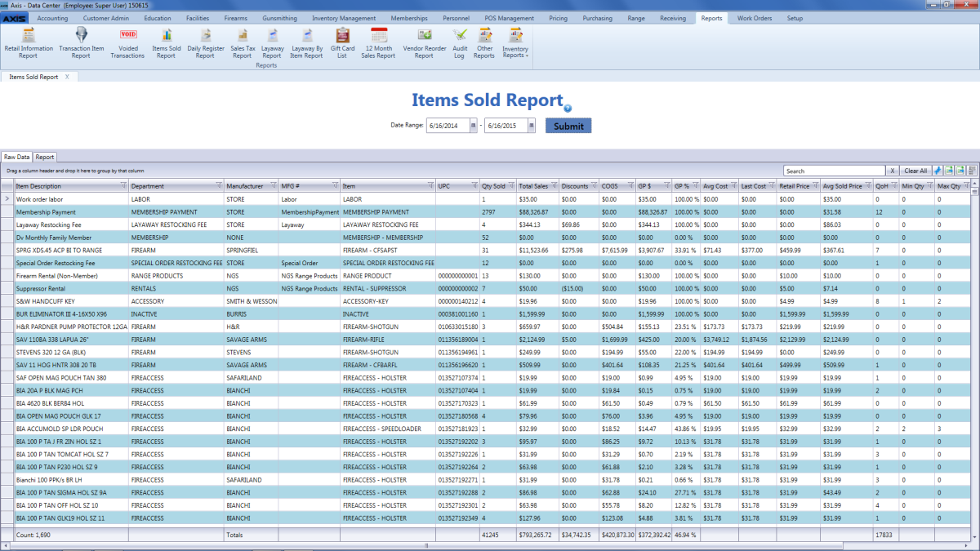
Task: Click the "S&W HANDCUFF KEY" cell
Action: click(71, 301)
